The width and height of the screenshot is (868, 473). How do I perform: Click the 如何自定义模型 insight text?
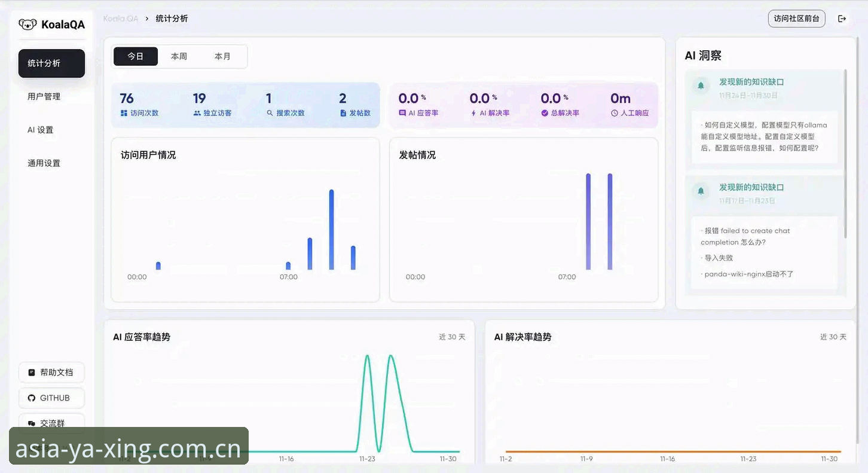(764, 136)
